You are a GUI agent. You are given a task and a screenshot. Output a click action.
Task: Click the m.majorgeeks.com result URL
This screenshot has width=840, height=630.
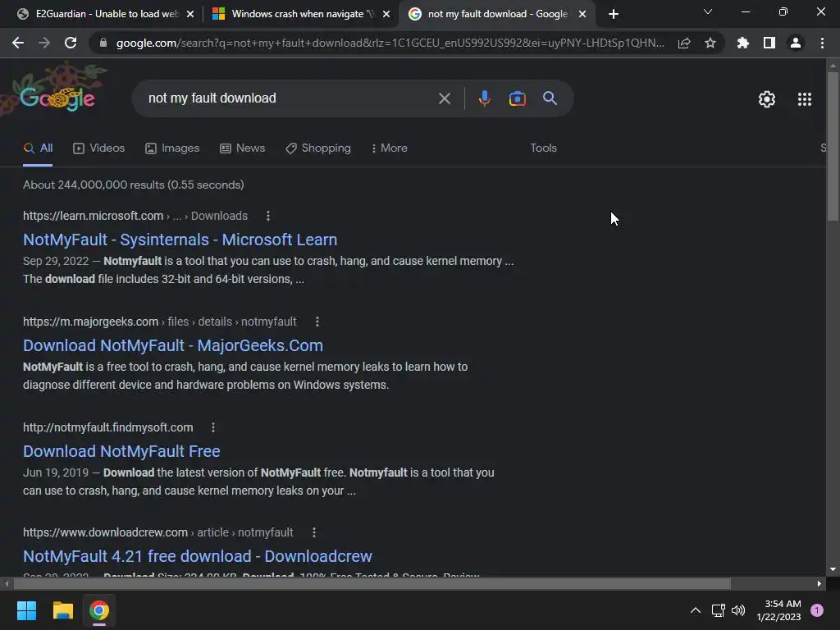(90, 322)
